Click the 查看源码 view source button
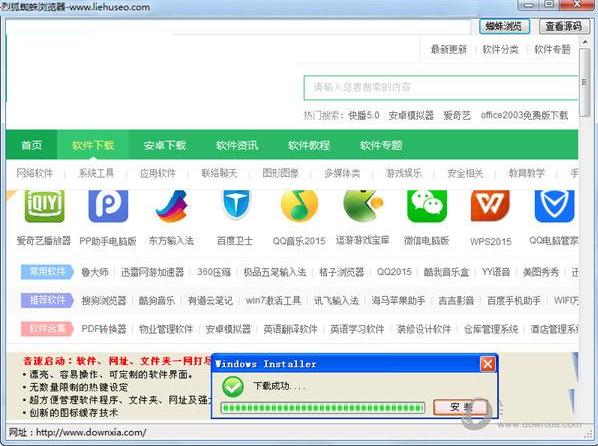The height and width of the screenshot is (446, 598). point(564,26)
